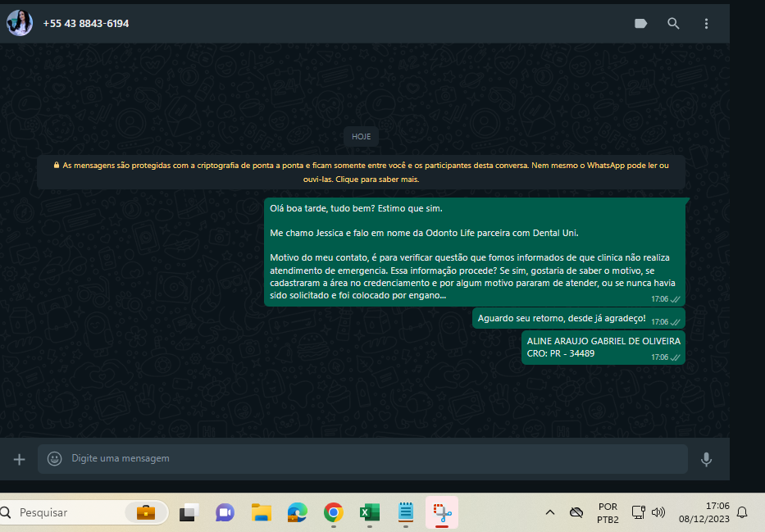
Task: Open the chat label tag icon
Action: point(640,24)
